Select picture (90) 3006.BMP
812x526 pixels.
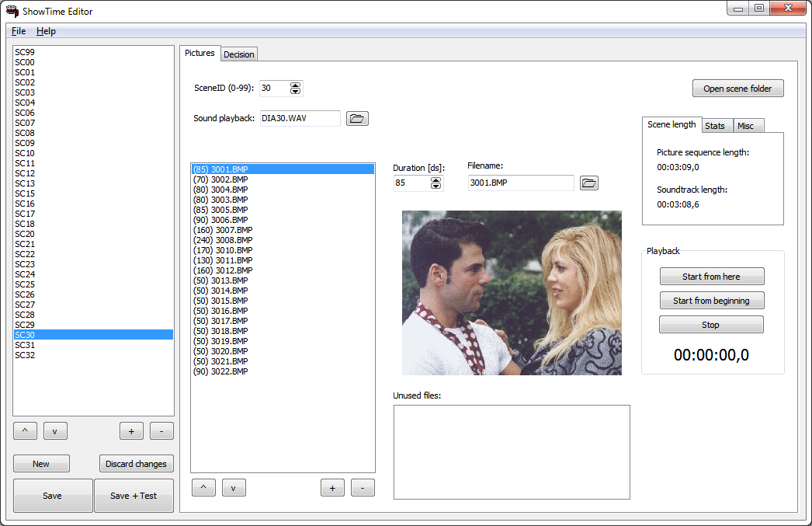click(x=283, y=220)
